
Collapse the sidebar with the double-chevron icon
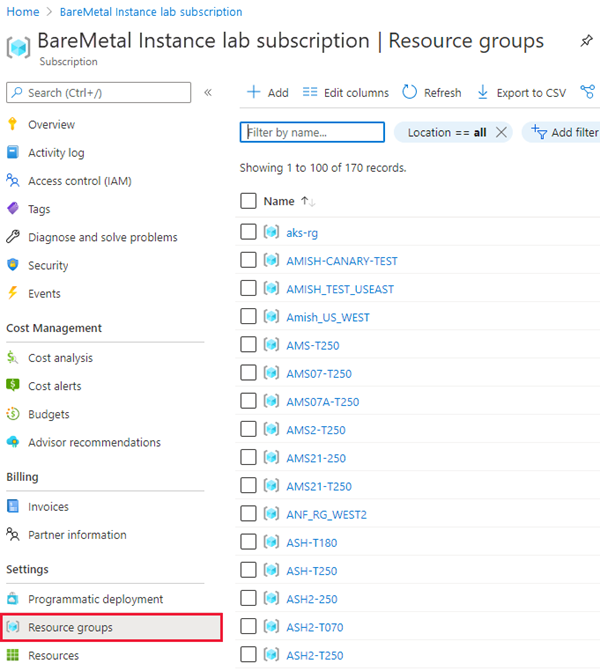pos(208,92)
